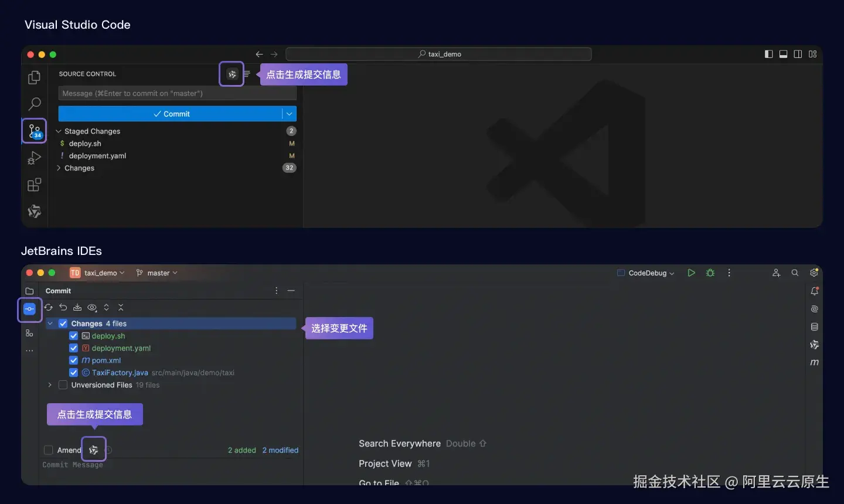The height and width of the screenshot is (504, 844).
Task: Click generate commit message icon beside Amend
Action: (94, 449)
